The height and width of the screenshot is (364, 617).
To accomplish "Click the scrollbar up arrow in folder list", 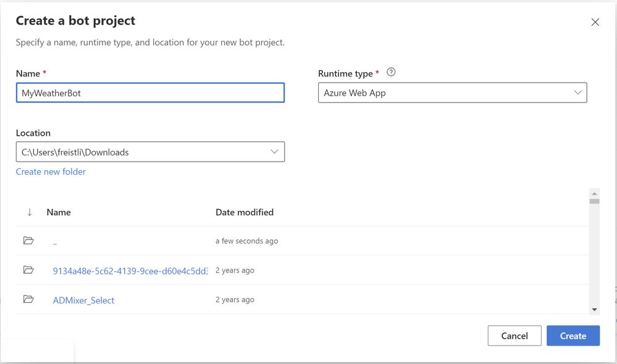I will (x=594, y=194).
